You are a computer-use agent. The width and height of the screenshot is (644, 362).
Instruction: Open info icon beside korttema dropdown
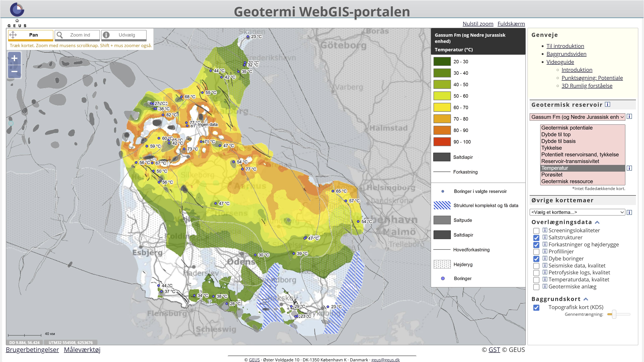coord(630,212)
